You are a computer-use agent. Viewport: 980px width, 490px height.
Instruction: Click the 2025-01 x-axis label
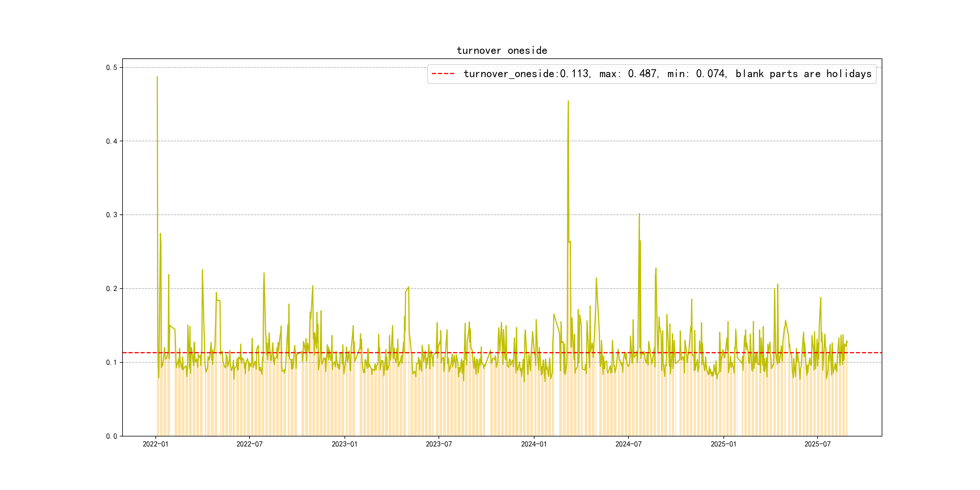pyautogui.click(x=723, y=444)
